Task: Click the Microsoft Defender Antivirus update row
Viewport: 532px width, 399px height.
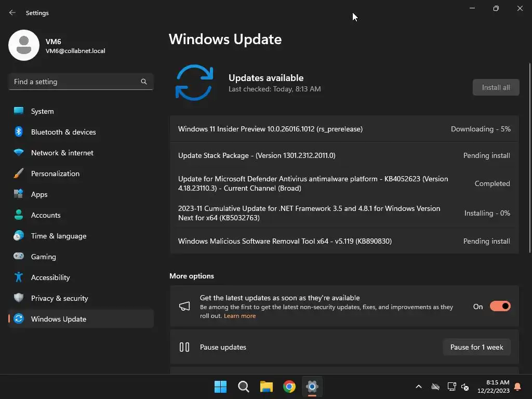Action: 344,183
